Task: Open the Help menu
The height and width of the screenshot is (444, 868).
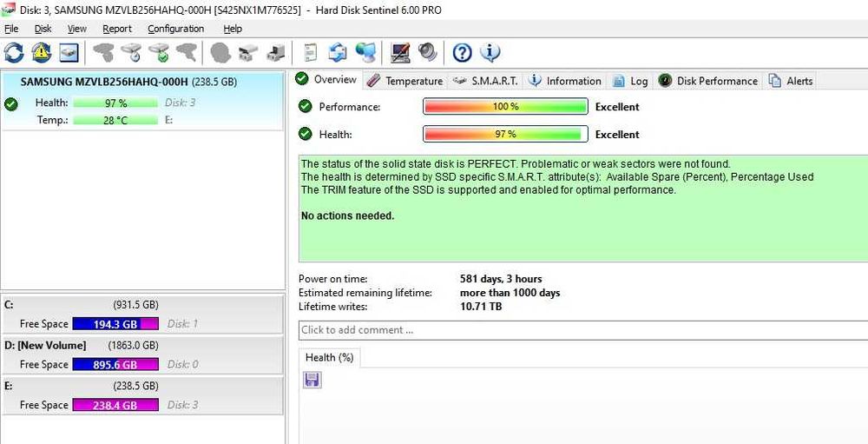Action: pos(233,29)
